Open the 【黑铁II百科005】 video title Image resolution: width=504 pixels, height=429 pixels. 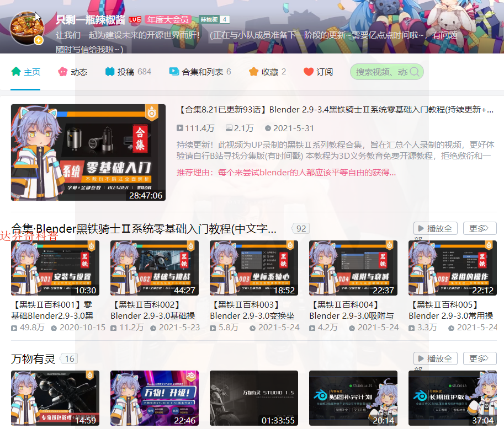[x=451, y=310]
